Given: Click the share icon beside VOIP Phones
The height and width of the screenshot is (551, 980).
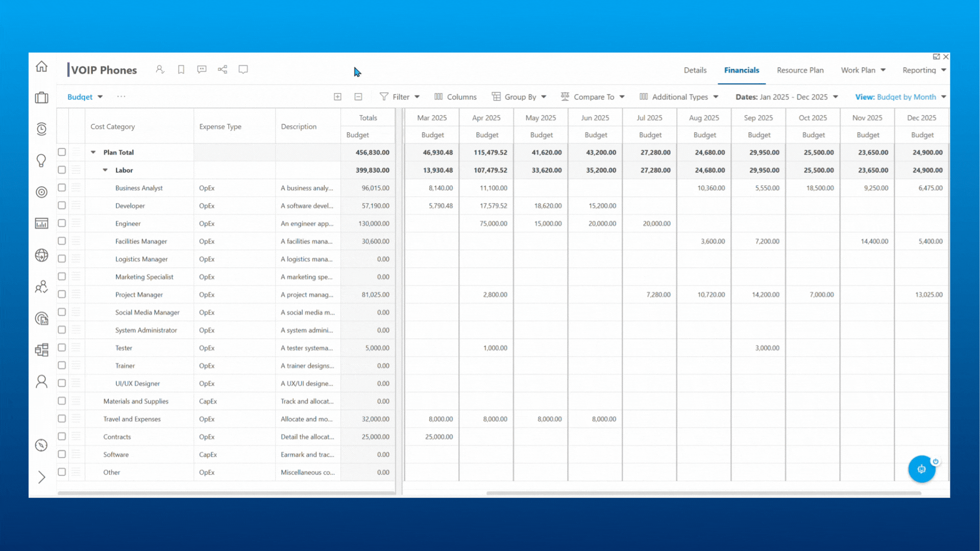Looking at the screenshot, I should [223, 69].
